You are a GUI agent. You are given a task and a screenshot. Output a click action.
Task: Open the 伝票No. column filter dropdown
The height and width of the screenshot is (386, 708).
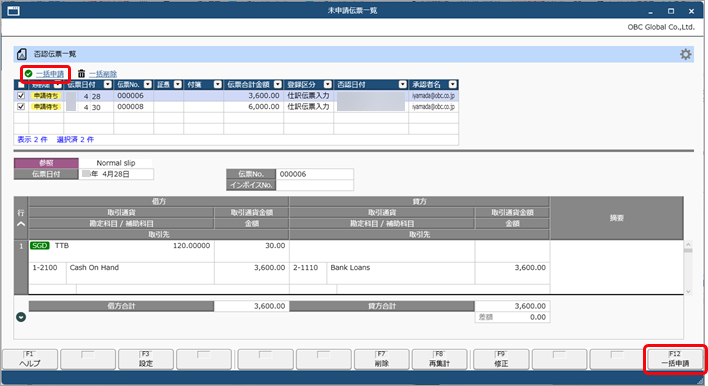pyautogui.click(x=148, y=84)
